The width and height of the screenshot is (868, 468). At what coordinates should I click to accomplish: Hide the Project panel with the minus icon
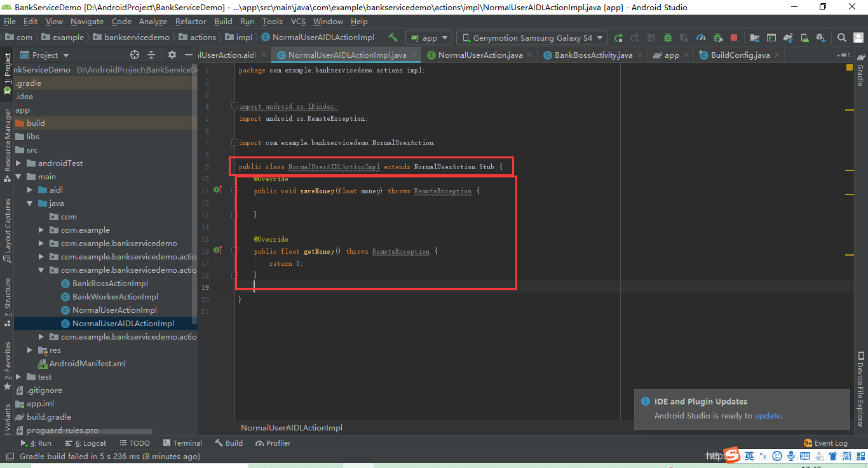[188, 55]
